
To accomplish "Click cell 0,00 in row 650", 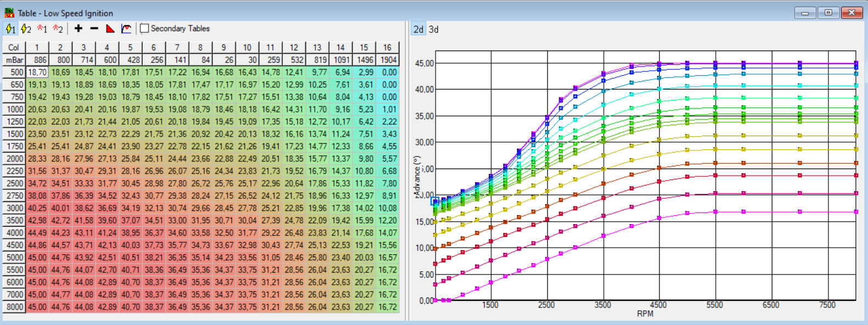I will [x=387, y=85].
